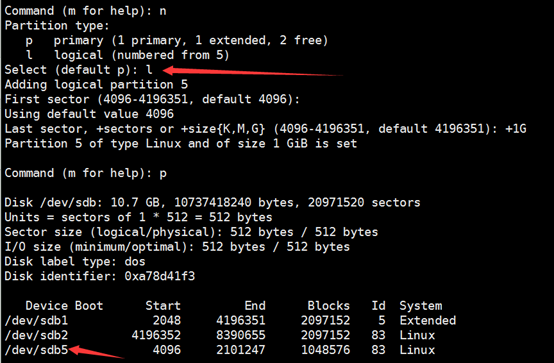Click the start value '4096' in sdb5 row
The width and height of the screenshot is (554, 363).
pyautogui.click(x=167, y=350)
